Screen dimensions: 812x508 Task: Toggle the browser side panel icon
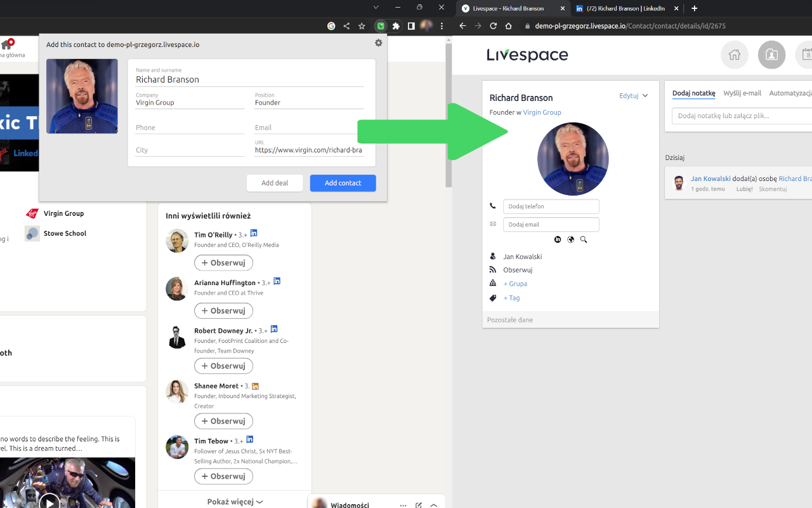tap(411, 26)
